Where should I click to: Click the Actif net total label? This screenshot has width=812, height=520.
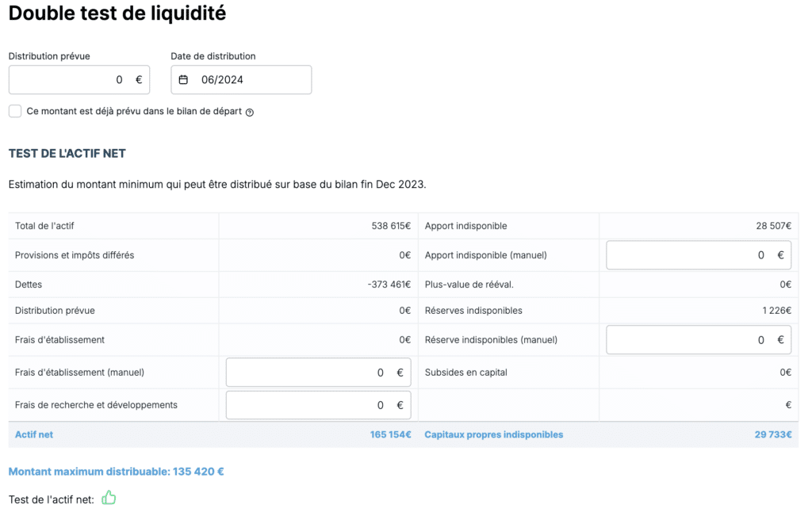[34, 434]
